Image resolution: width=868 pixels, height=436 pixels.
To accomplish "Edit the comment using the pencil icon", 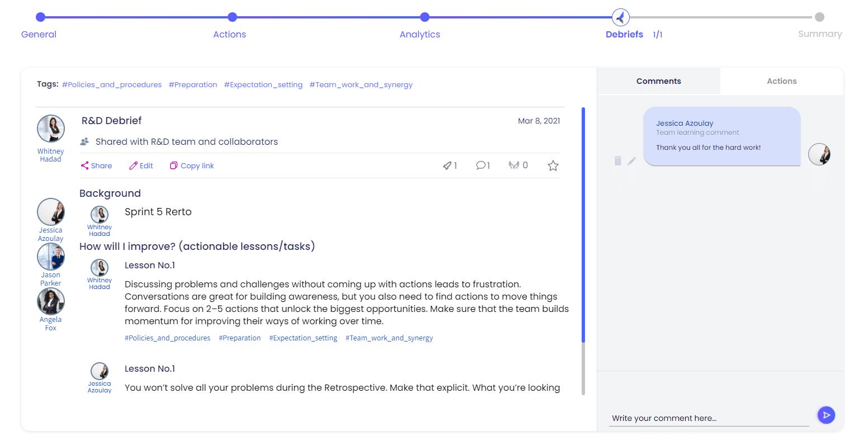I will click(x=632, y=161).
